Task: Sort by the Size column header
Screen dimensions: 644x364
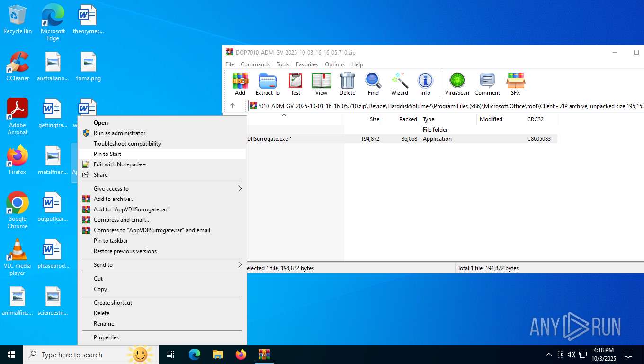Action: coord(363,119)
